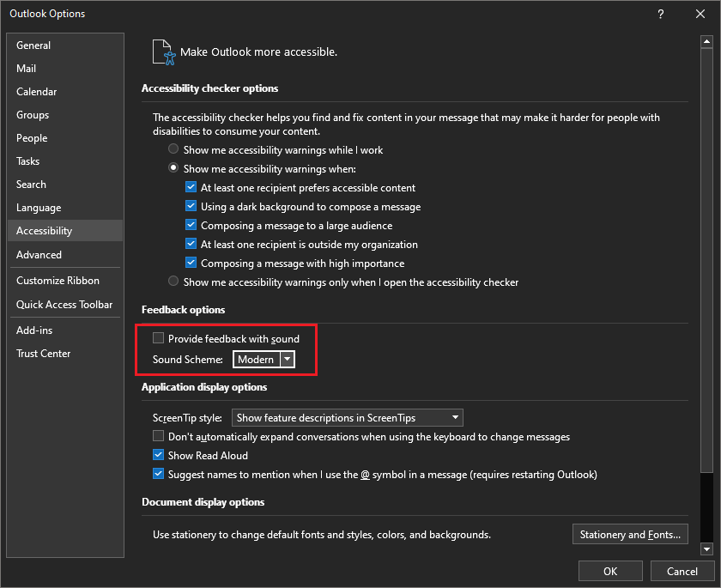Enable Provide feedback with sound checkbox
721x588 pixels.
(159, 339)
